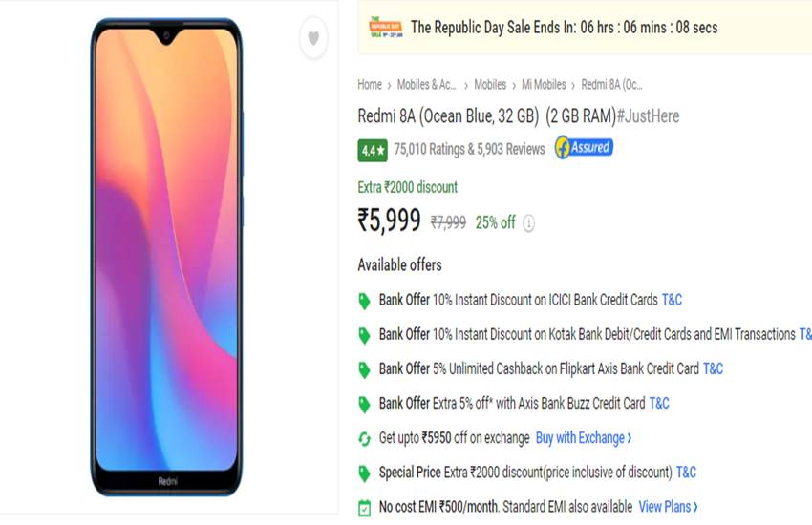This screenshot has height=525, width=812.
Task: Expand View Plans for EMI
Action: pyautogui.click(x=668, y=507)
